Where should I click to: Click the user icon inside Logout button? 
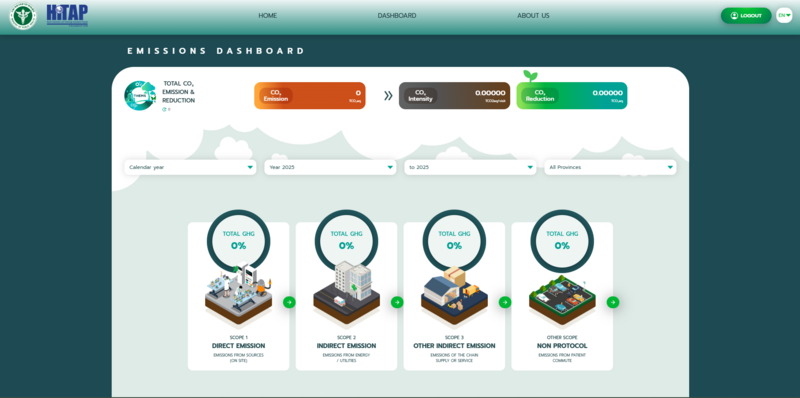pyautogui.click(x=734, y=16)
